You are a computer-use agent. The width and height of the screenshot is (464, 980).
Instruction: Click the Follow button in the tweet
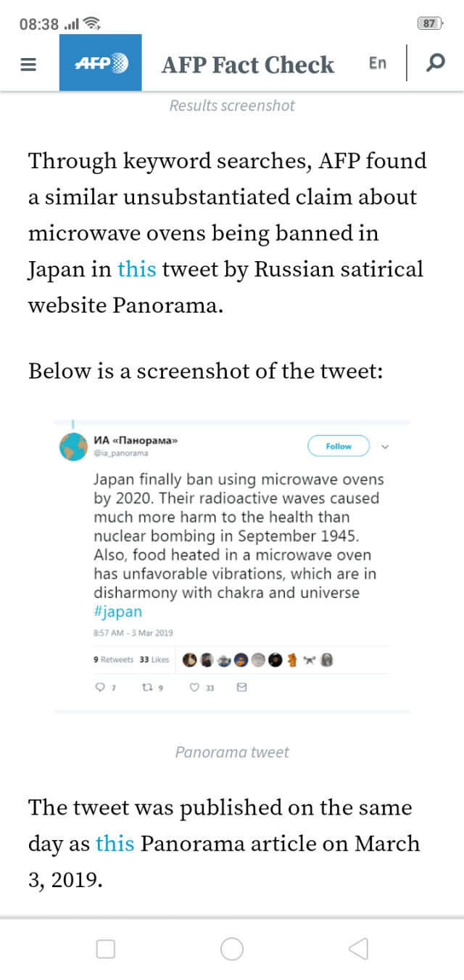pyautogui.click(x=339, y=446)
